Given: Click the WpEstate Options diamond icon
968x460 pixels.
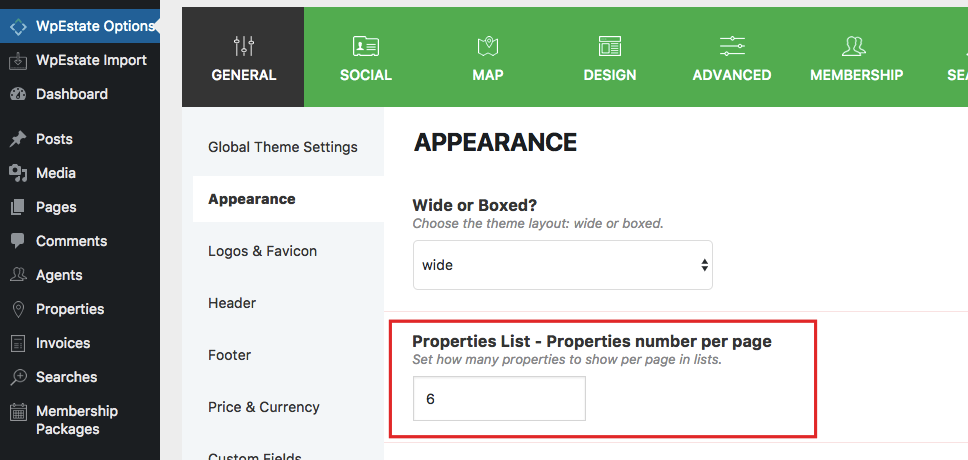Looking at the screenshot, I should (x=19, y=27).
